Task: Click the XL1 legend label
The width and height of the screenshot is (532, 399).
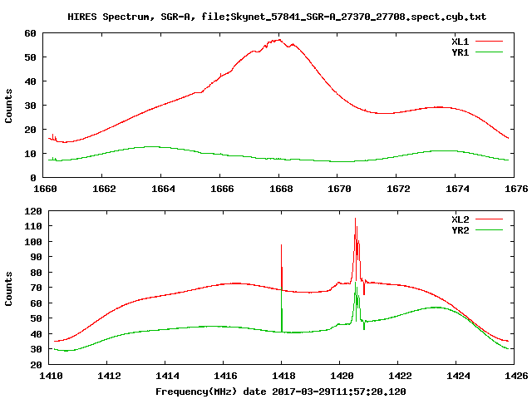Action: [460, 42]
